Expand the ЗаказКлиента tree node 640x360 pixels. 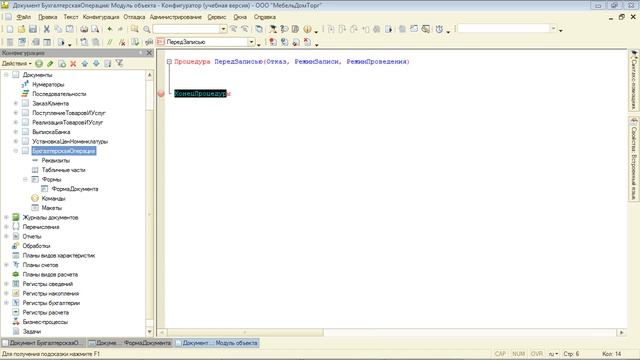pyautogui.click(x=16, y=103)
